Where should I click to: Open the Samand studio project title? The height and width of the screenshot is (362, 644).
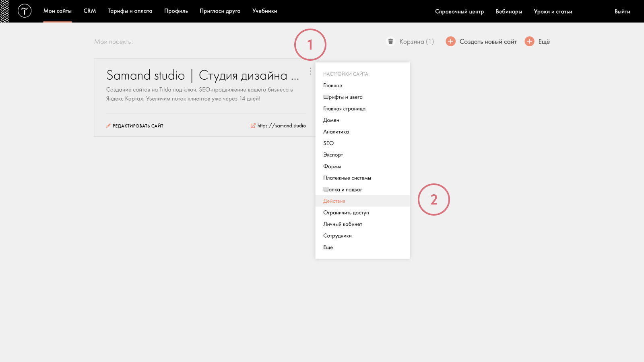202,75
